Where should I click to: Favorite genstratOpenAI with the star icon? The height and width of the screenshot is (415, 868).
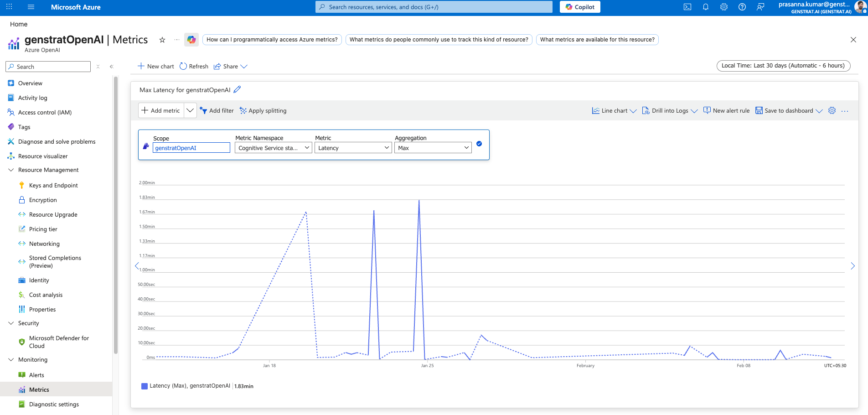tap(162, 40)
